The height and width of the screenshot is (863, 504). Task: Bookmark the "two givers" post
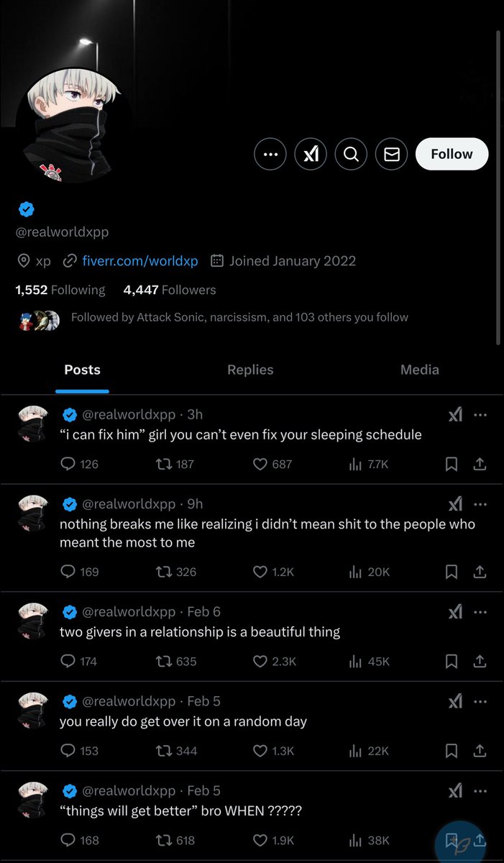click(x=452, y=662)
